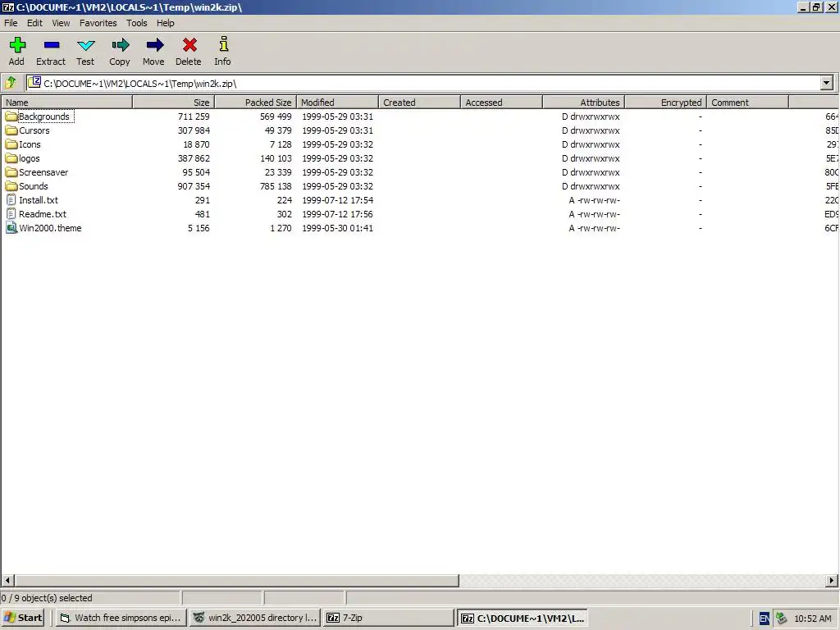Click size value 711 259
Viewport: 840px width, 630px height.
tap(194, 116)
